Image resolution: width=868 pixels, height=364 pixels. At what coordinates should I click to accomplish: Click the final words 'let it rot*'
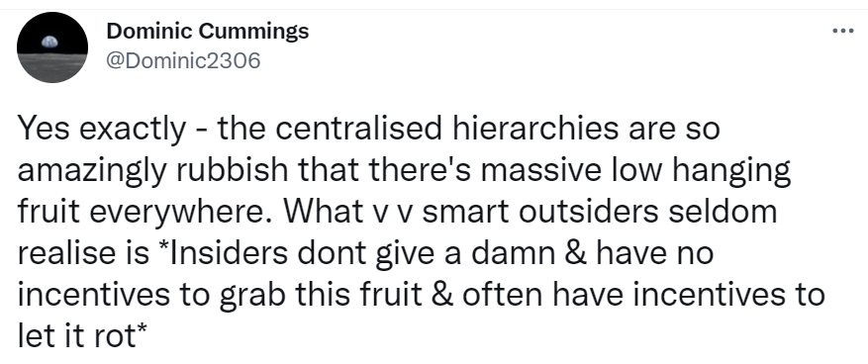pyautogui.click(x=82, y=336)
